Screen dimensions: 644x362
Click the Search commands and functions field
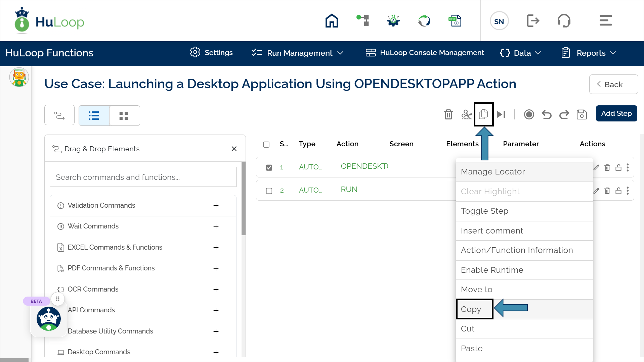click(143, 177)
